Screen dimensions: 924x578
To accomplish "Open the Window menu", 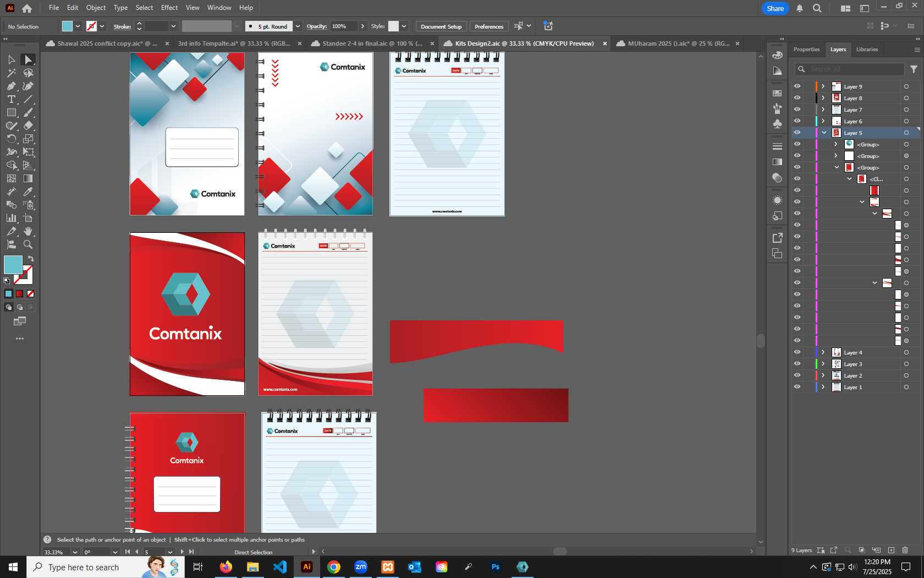I will (219, 8).
